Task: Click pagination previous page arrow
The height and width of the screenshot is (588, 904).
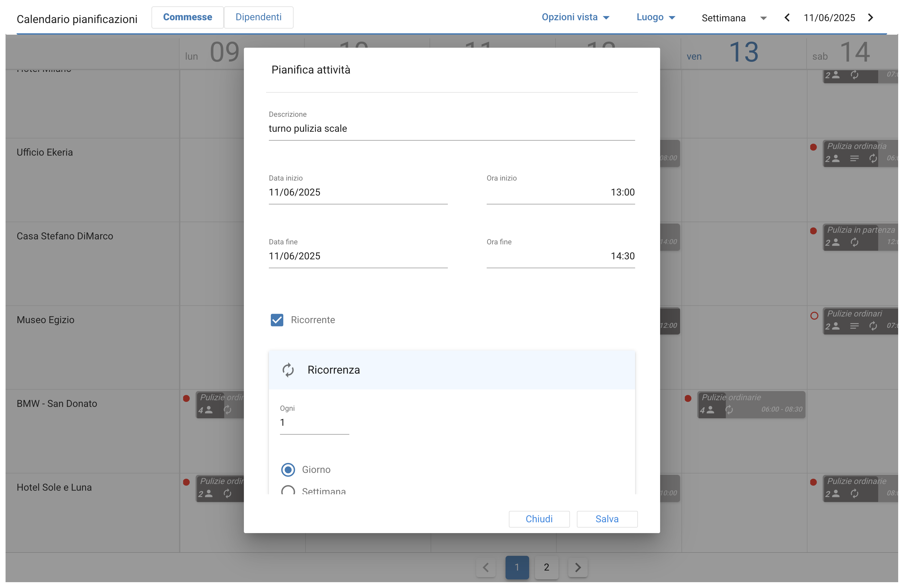Action: tap(486, 567)
